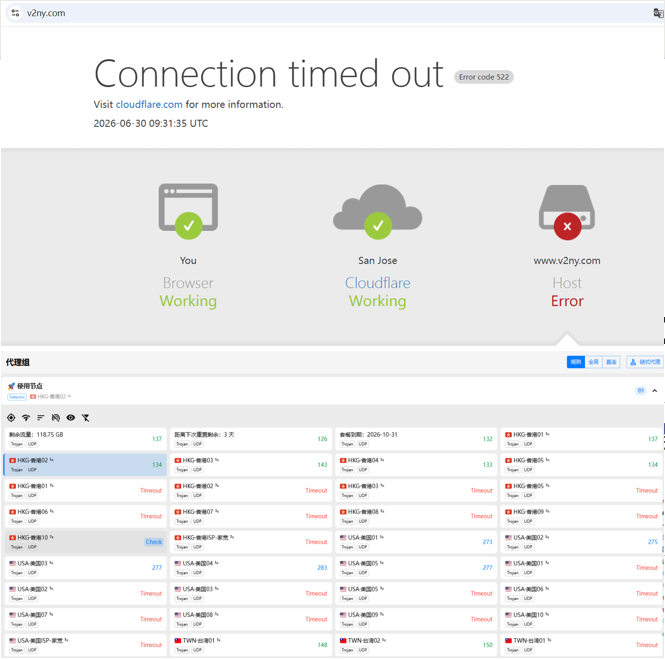Select HKG-香港03 node with 143 latency
The image size is (665, 659).
click(251, 465)
